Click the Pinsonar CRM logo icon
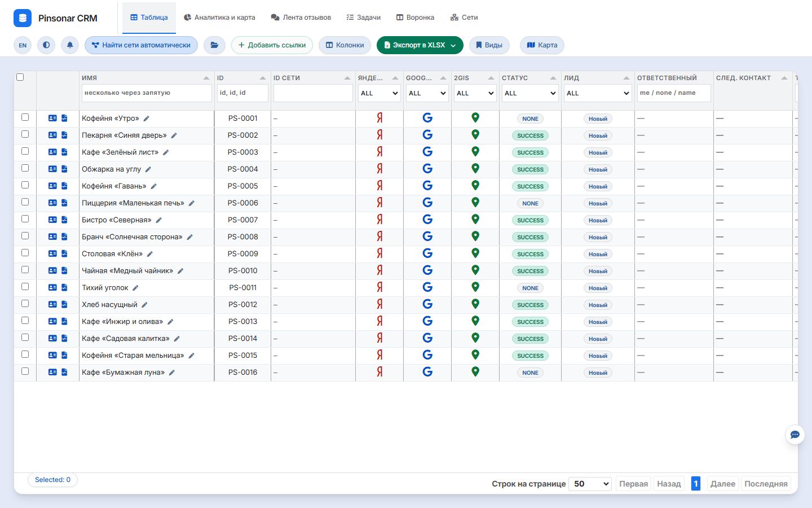This screenshot has height=508, width=812. [23, 18]
